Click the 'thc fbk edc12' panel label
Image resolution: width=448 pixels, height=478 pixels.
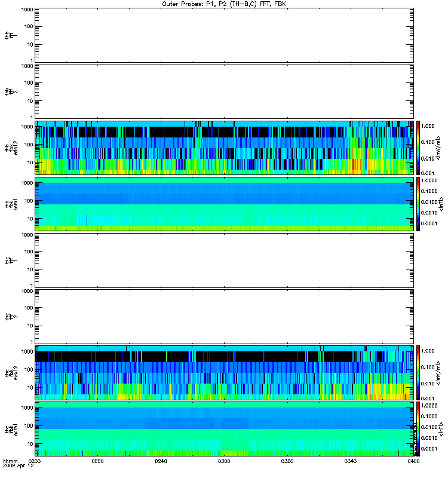(11, 373)
